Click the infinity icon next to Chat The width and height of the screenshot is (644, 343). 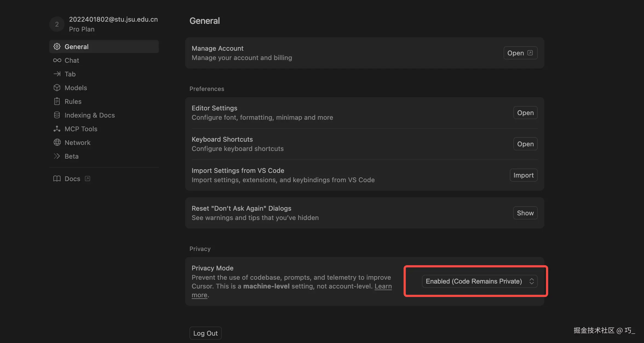(57, 60)
